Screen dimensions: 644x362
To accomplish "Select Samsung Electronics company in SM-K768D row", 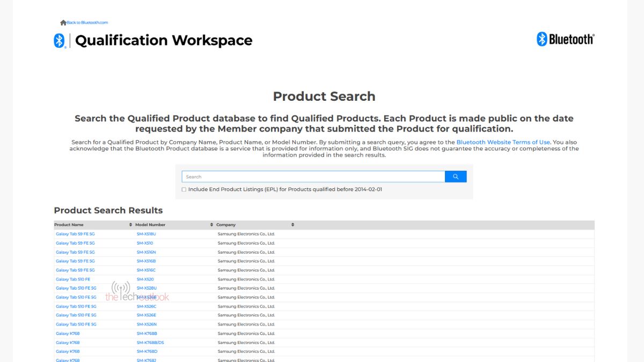I will (246, 351).
